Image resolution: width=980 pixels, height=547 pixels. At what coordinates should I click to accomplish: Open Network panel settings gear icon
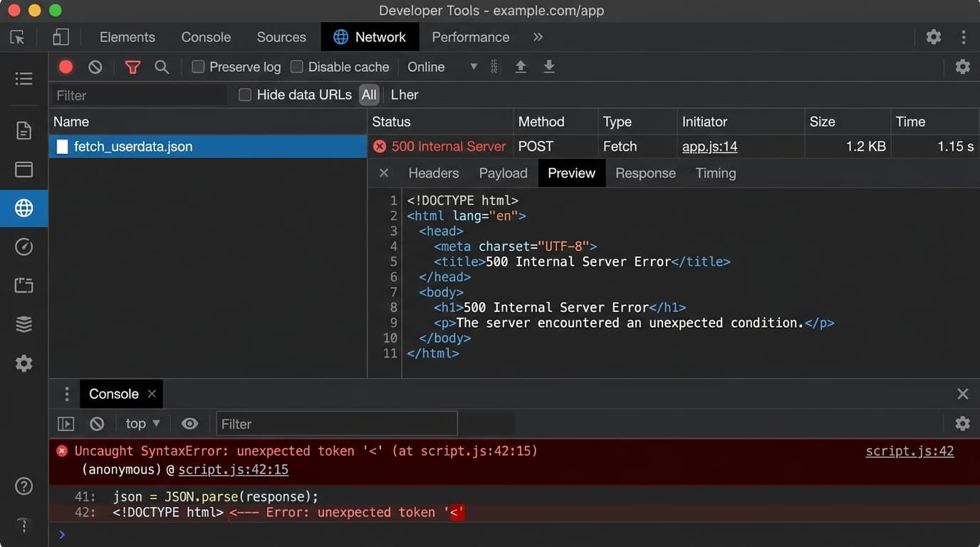click(963, 67)
